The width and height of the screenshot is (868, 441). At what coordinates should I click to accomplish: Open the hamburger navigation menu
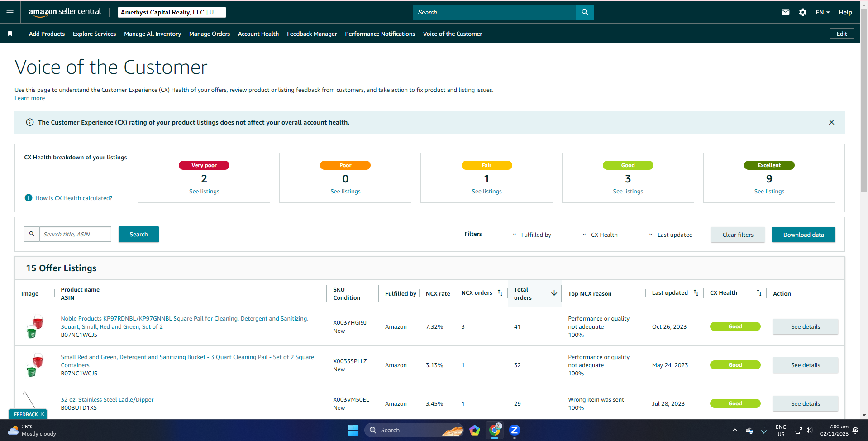(10, 12)
